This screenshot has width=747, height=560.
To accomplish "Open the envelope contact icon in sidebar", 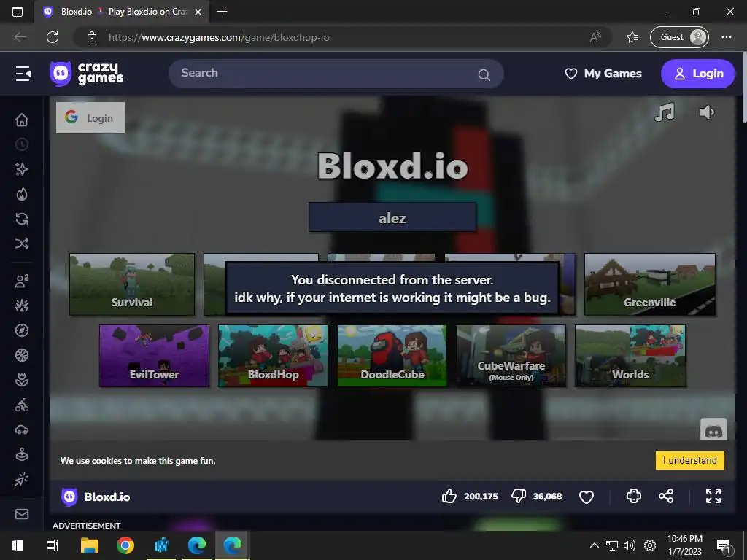I will point(22,514).
